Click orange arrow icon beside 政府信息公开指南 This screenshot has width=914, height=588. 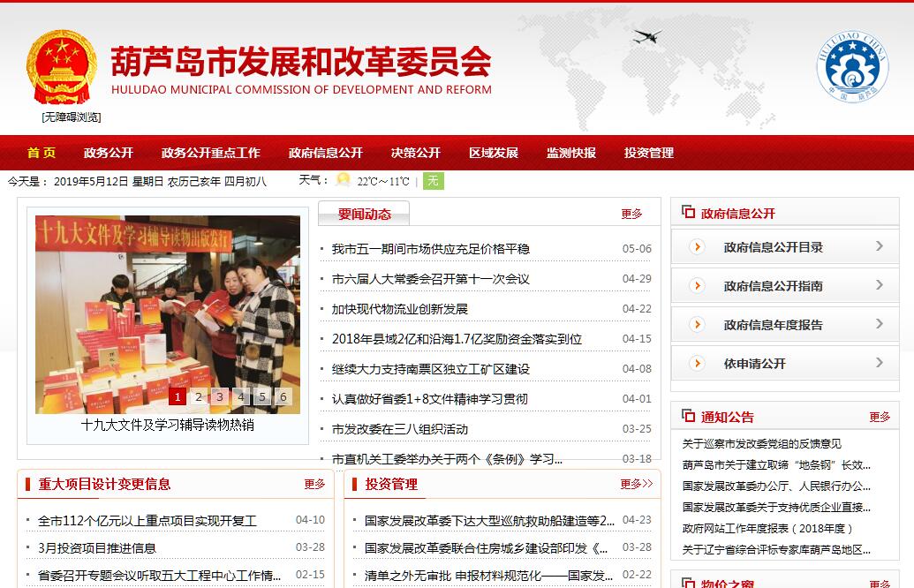click(697, 285)
